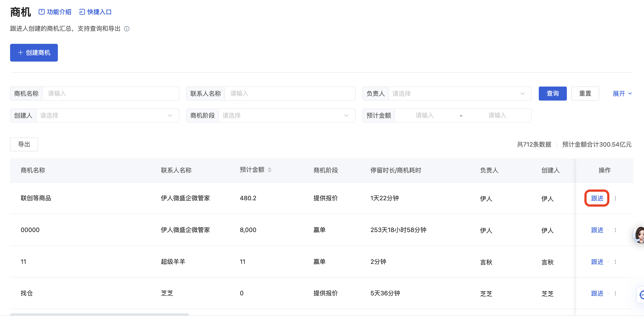Image resolution: width=644 pixels, height=319 pixels.
Task: Click 跟进 for 00000 row
Action: point(597,230)
